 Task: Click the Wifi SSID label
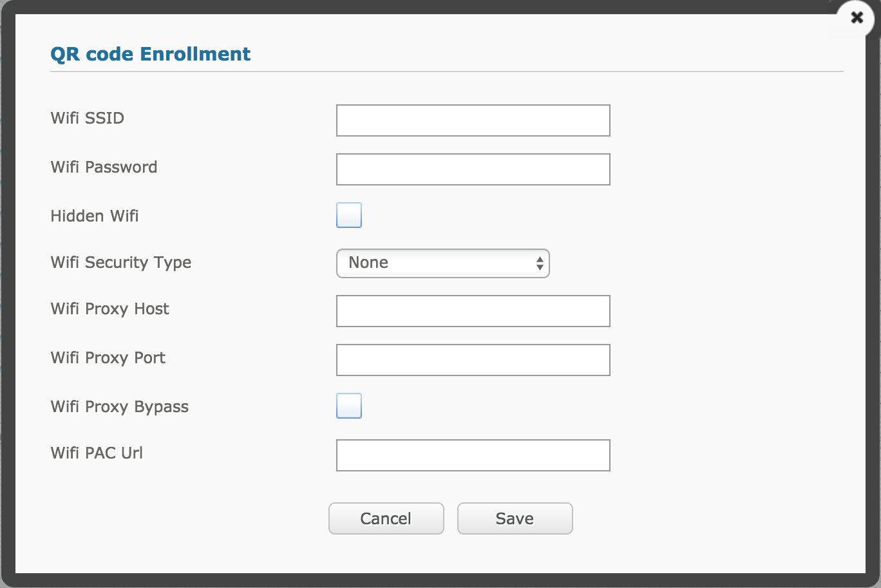point(88,119)
